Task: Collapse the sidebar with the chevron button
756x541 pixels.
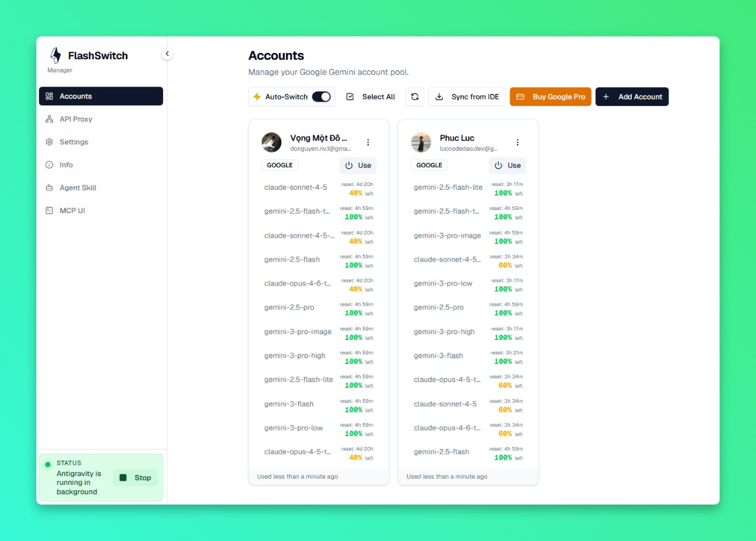Action: point(167,54)
